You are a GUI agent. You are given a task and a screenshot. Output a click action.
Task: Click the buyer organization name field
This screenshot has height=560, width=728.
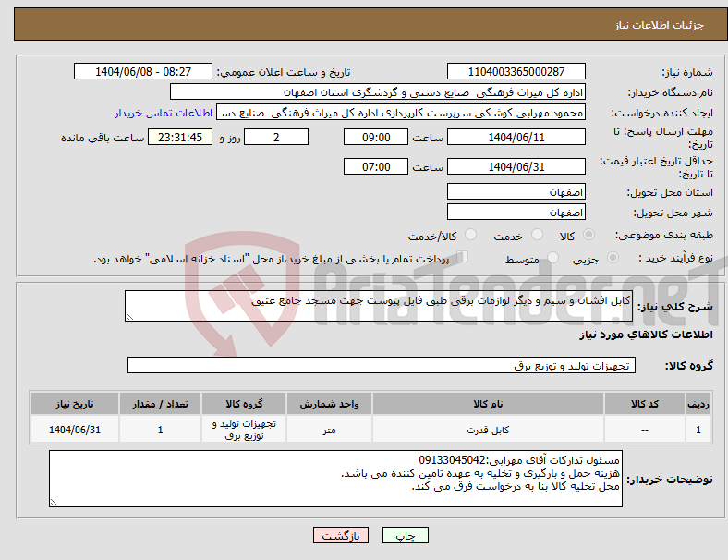[378, 91]
